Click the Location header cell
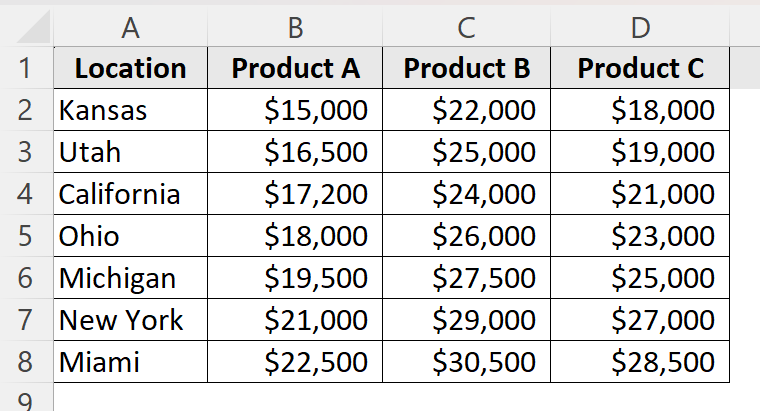 (x=130, y=68)
